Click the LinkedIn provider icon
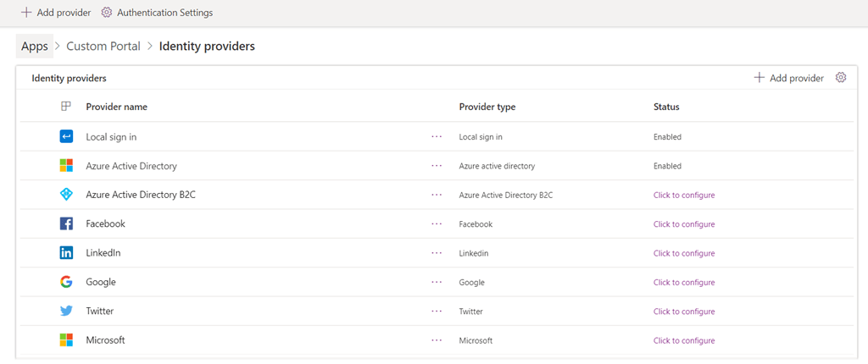 (x=66, y=253)
